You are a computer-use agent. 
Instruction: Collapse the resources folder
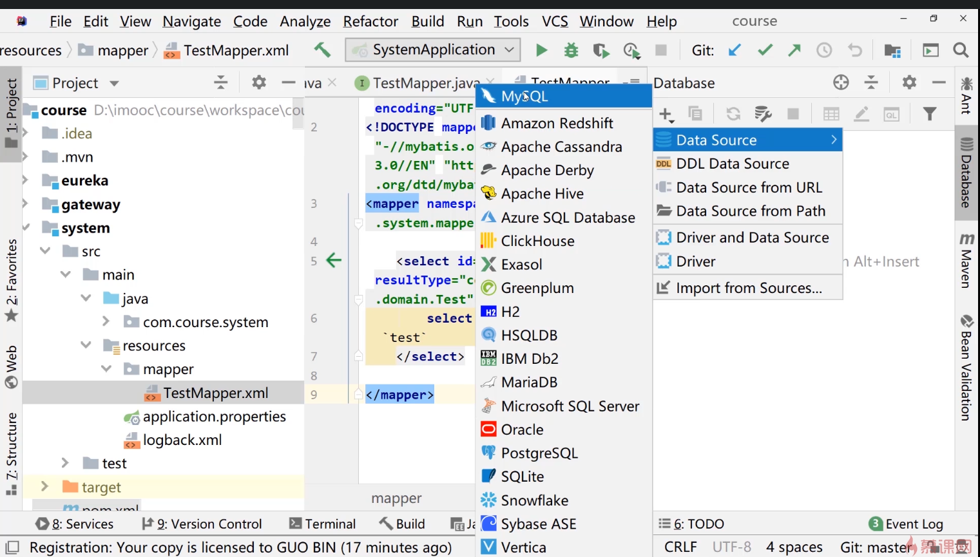point(86,345)
